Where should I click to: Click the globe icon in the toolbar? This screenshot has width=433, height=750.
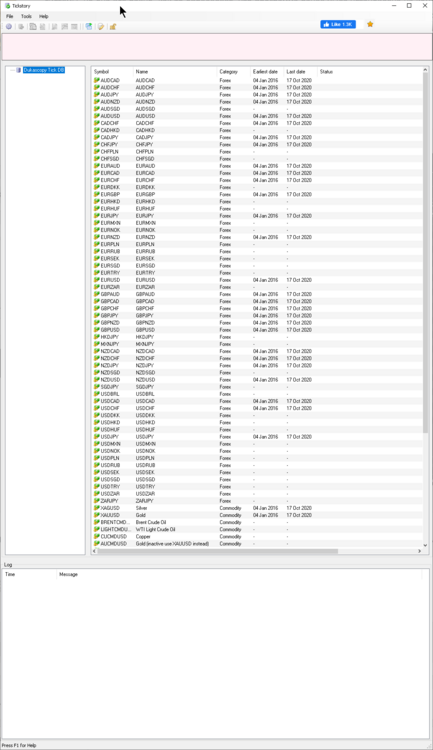pos(89,27)
